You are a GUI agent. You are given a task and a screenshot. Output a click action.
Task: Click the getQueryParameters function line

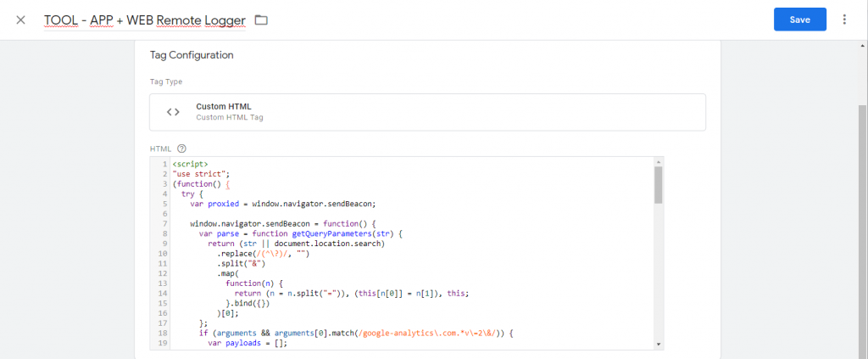pyautogui.click(x=301, y=233)
